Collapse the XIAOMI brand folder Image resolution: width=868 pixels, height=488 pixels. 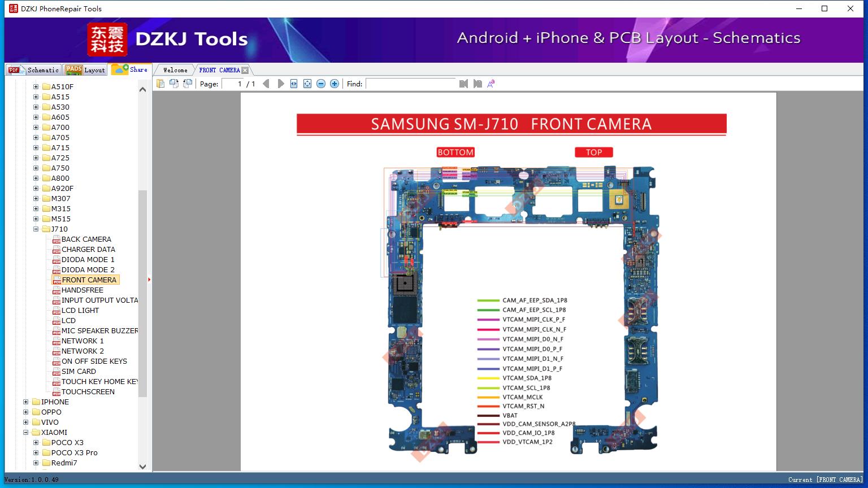pyautogui.click(x=26, y=433)
